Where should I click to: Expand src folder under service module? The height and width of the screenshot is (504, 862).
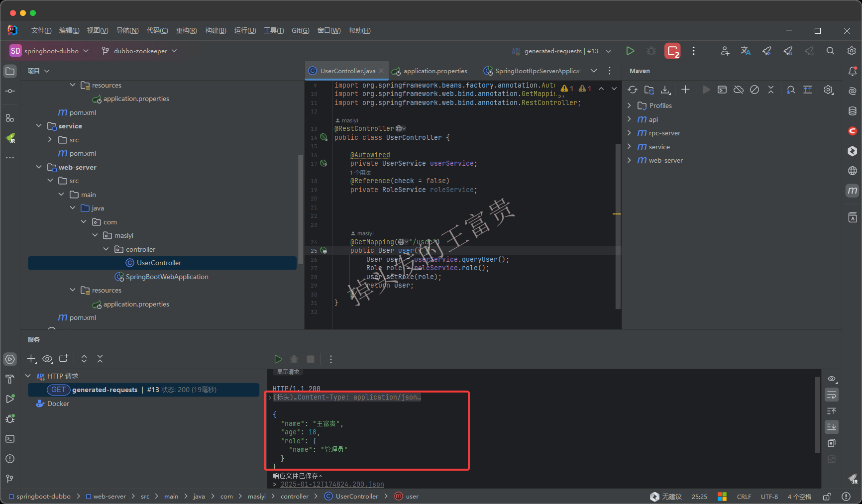[x=50, y=140]
